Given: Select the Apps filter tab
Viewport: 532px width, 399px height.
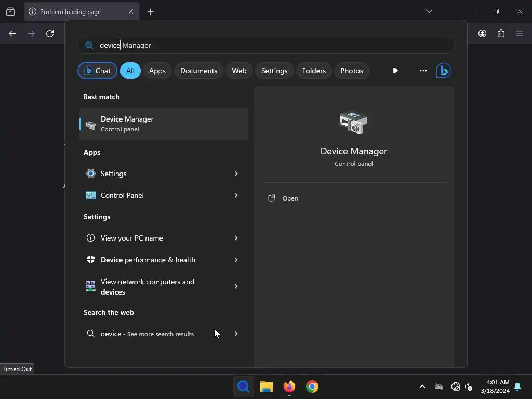Looking at the screenshot, I should 157,71.
